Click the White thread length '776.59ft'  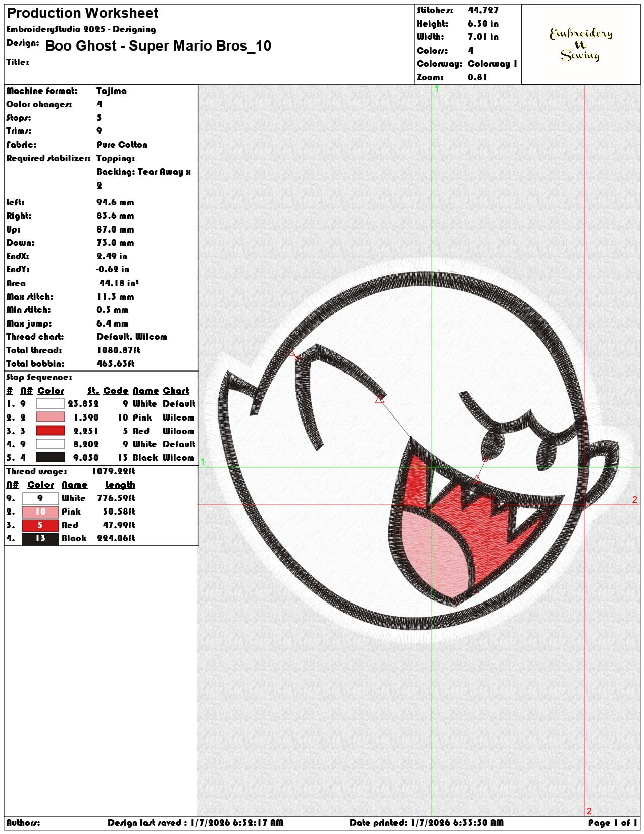point(116,498)
